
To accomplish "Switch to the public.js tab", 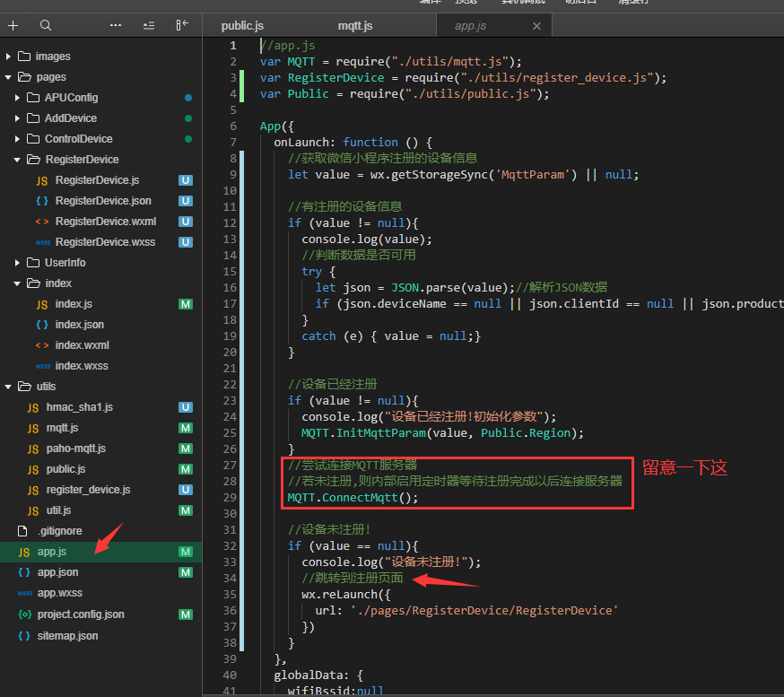I will tap(242, 26).
